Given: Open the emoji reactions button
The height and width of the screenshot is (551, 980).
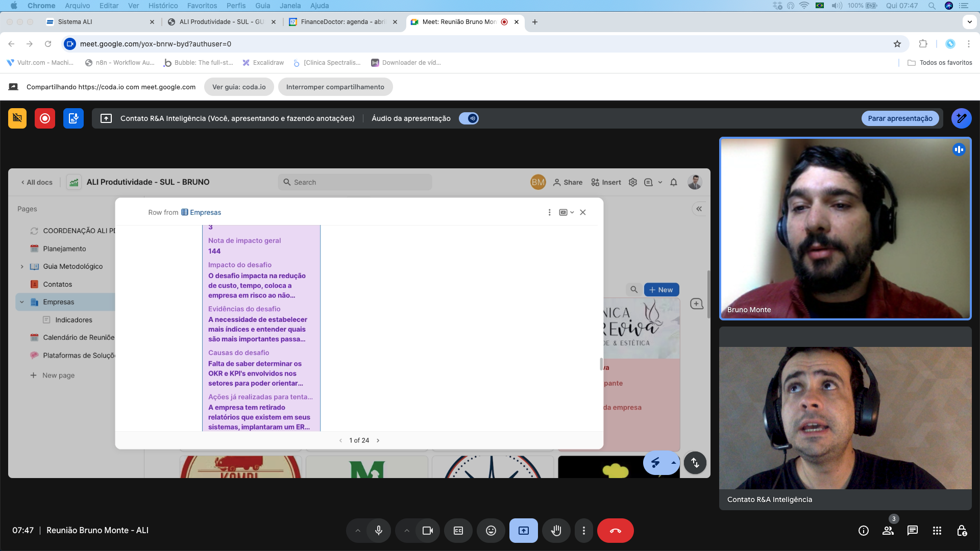Looking at the screenshot, I should (491, 531).
